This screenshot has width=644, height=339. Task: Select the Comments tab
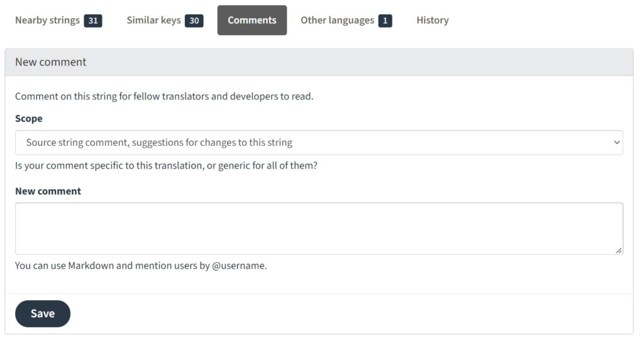252,20
